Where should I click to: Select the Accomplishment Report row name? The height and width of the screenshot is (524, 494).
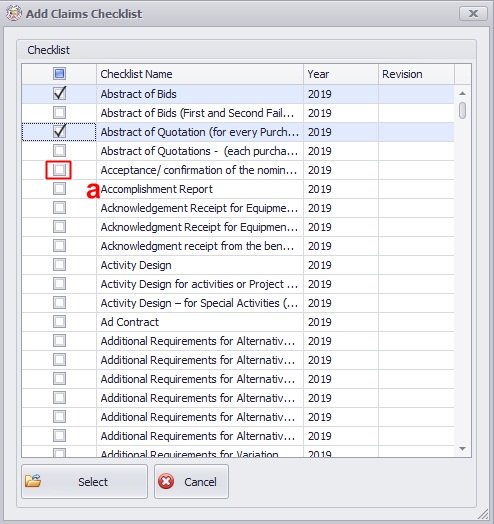click(x=156, y=189)
